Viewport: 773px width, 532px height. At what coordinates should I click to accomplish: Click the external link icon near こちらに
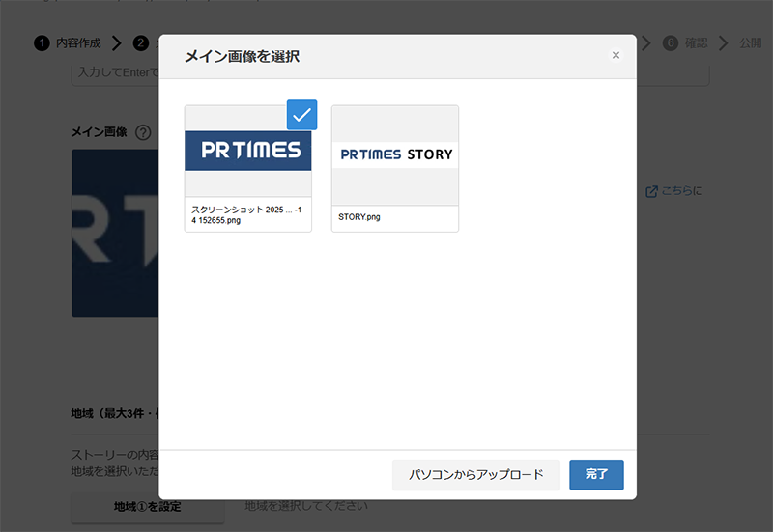(x=651, y=191)
